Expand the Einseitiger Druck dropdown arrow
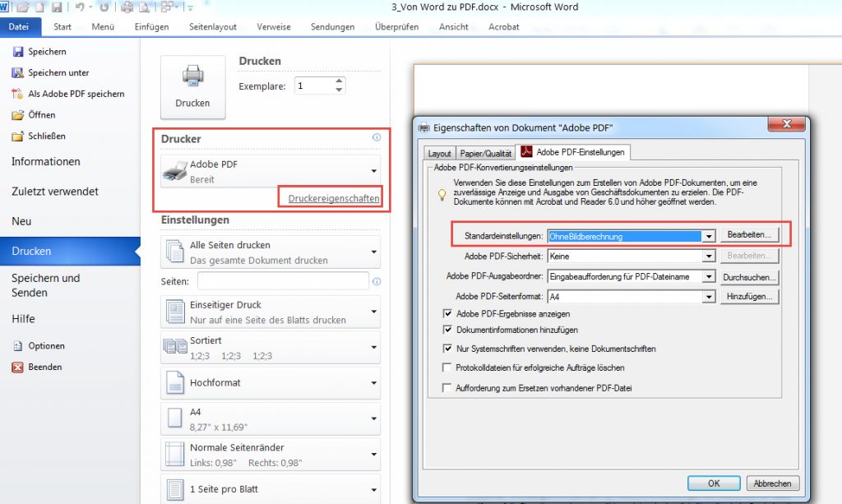 point(374,312)
